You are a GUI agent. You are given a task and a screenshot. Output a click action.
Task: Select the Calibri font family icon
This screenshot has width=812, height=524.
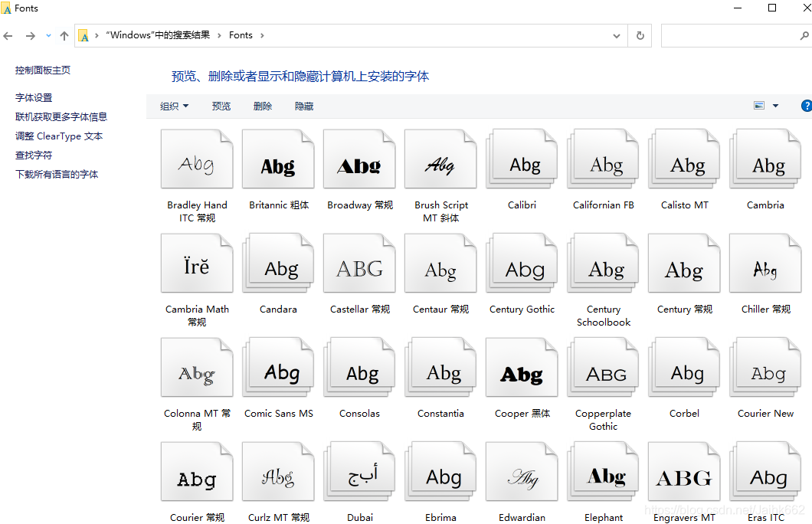[522, 159]
